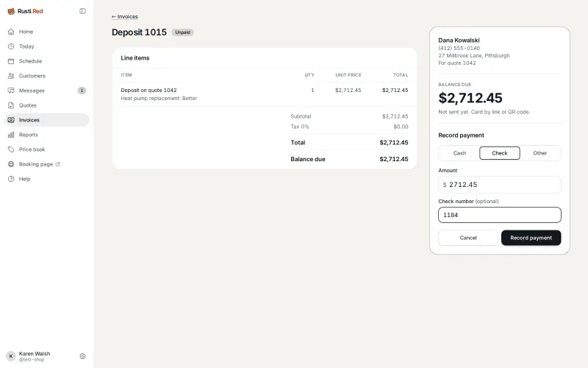Open Quotes from the sidebar

coord(47,105)
